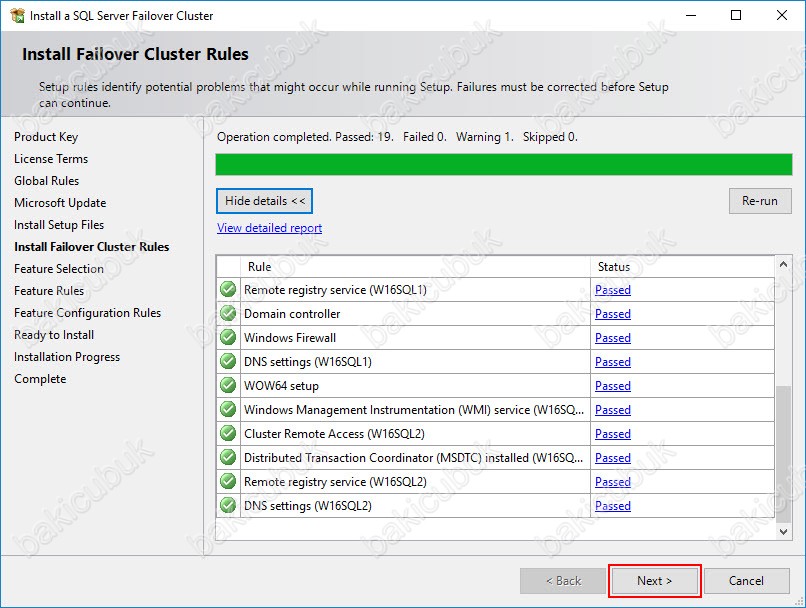
Task: Click the rules list scroll up arrow
Action: [x=783, y=264]
